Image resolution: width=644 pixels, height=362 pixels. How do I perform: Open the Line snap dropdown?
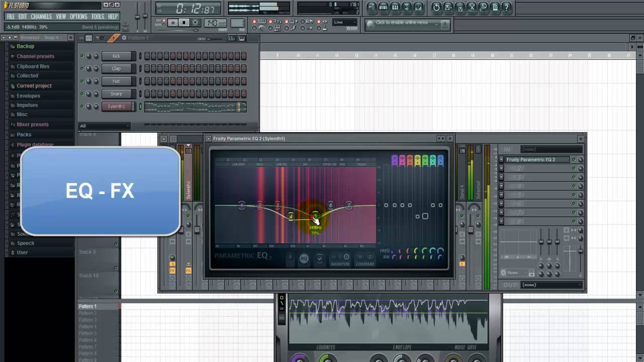345,22
